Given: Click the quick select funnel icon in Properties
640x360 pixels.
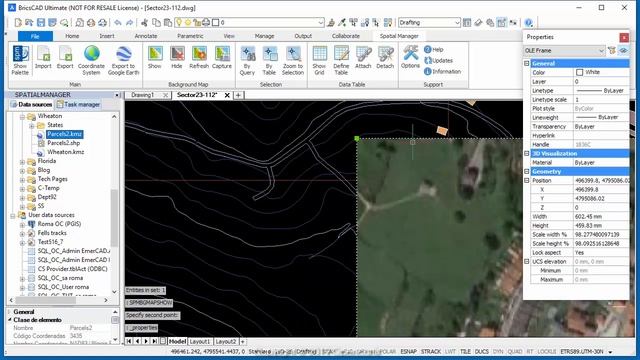Looking at the screenshot, I should click(x=611, y=51).
